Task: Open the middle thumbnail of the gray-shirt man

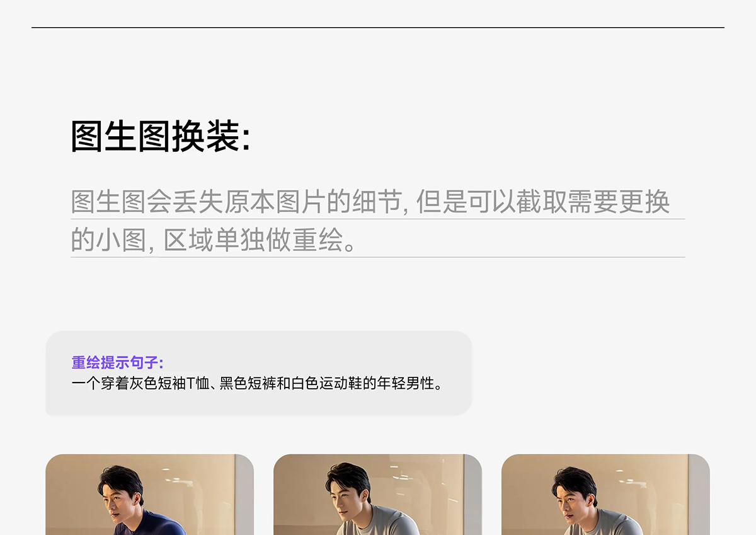Action: click(377, 495)
